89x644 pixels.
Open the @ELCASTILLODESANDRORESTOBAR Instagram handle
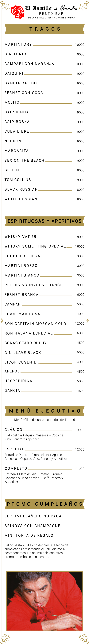pyautogui.click(x=51, y=18)
